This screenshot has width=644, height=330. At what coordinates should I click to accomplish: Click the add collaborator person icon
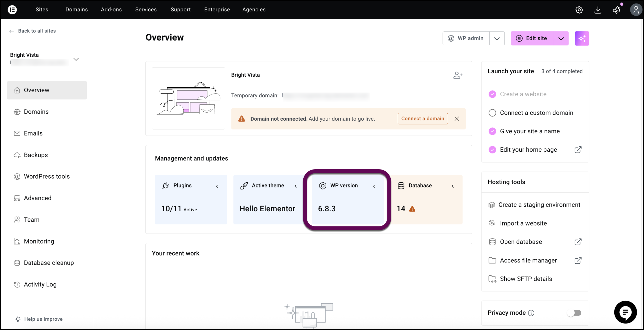tap(458, 75)
